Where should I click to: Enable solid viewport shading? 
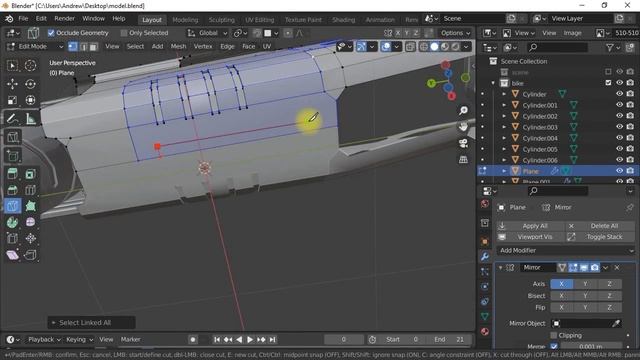click(434, 47)
